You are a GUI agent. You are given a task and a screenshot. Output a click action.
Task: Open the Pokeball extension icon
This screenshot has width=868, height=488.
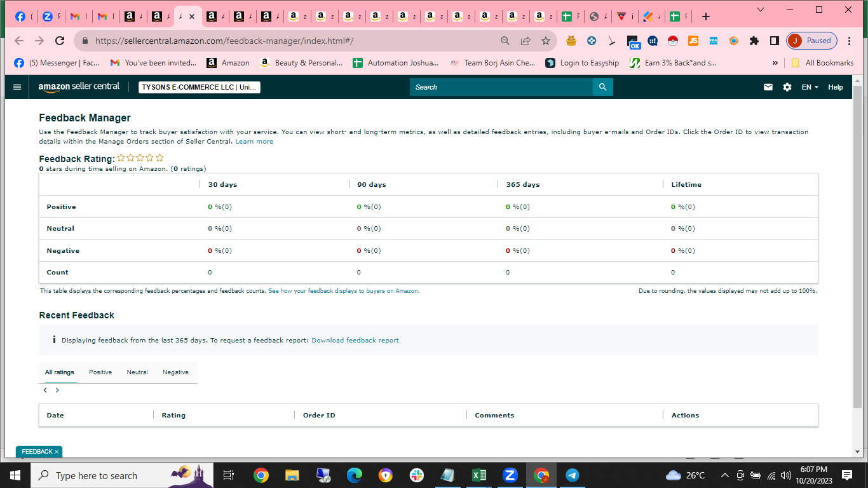(673, 41)
